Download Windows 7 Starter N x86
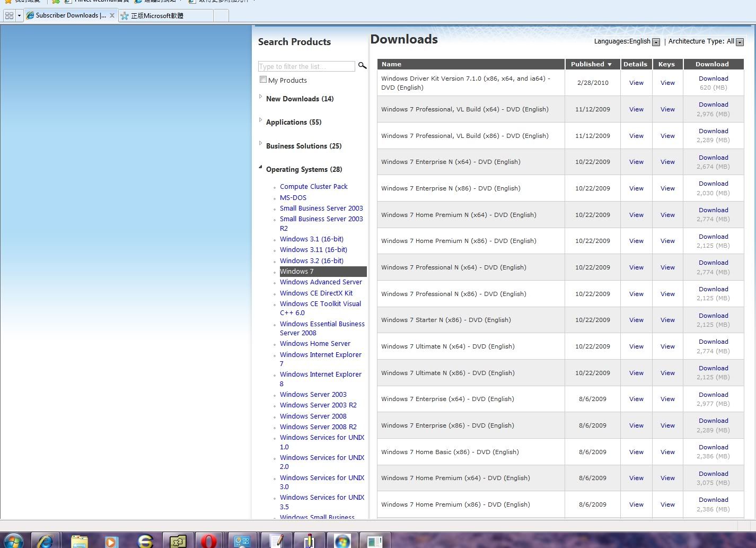The width and height of the screenshot is (756, 548). click(x=713, y=316)
